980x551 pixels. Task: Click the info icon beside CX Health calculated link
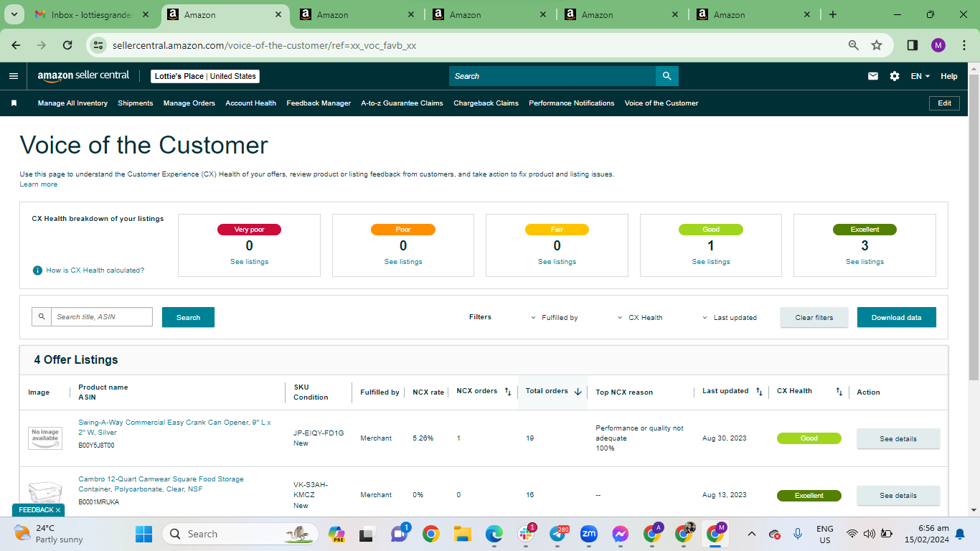coord(37,270)
